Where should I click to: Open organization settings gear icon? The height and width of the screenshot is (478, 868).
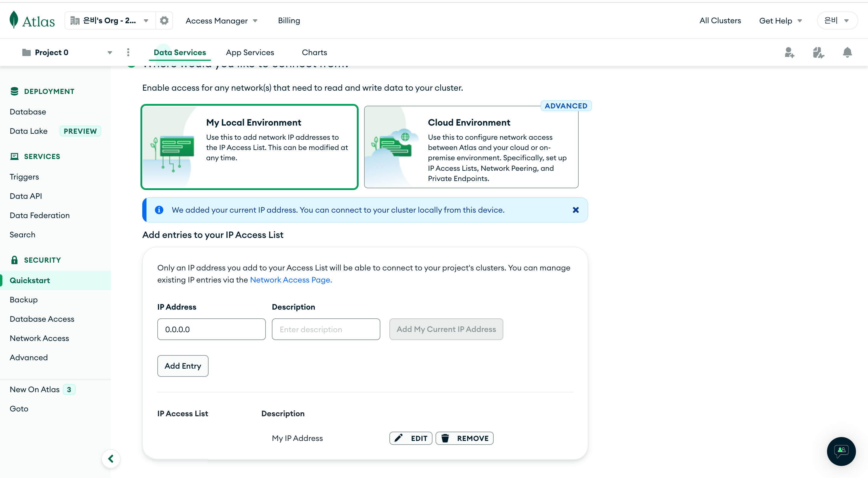pos(164,20)
